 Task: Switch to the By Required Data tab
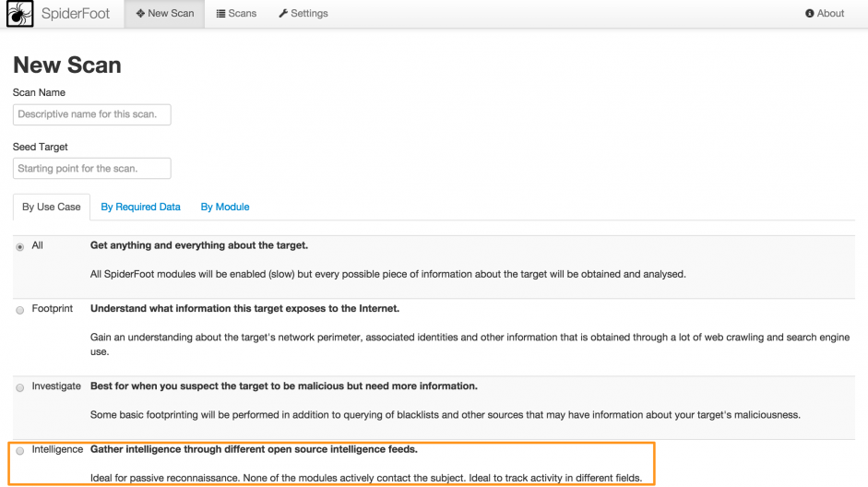coord(140,207)
